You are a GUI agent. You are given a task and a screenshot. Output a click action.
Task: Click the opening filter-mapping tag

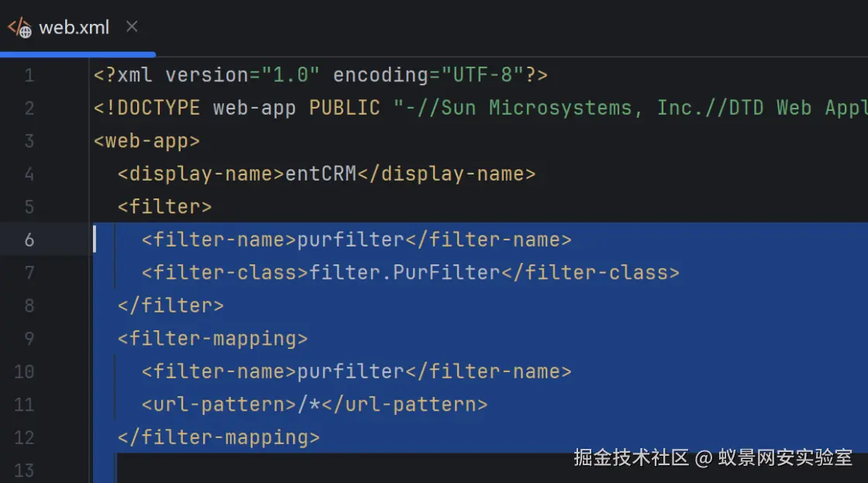click(x=212, y=339)
